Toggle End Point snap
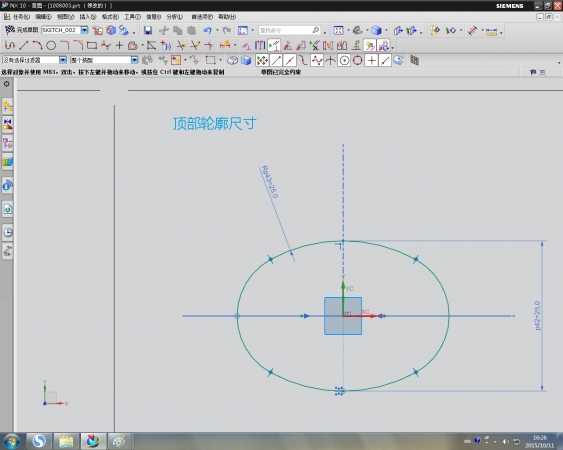 [x=276, y=61]
